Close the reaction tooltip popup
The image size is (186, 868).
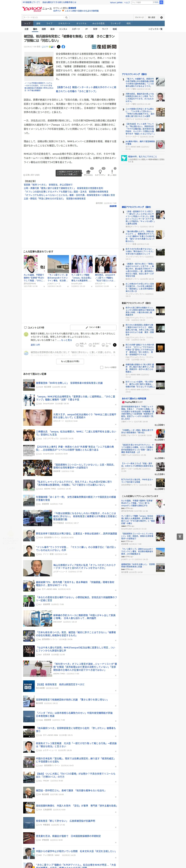[81, 171]
